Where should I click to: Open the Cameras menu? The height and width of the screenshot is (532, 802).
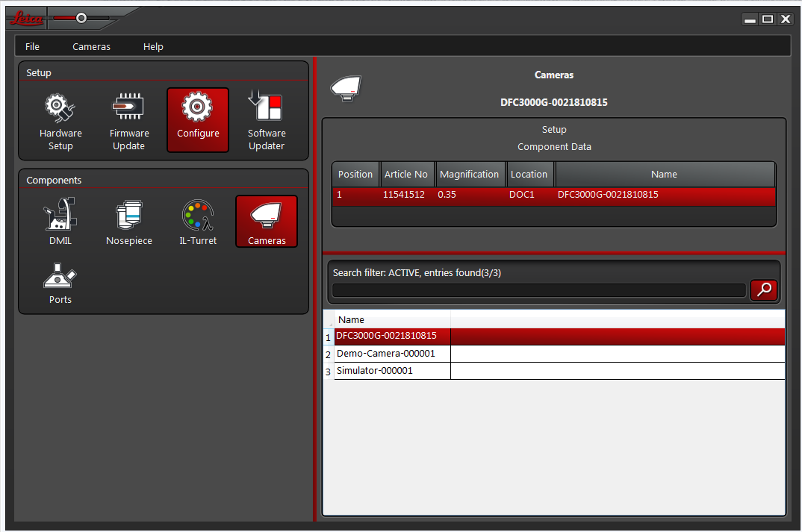pos(92,46)
